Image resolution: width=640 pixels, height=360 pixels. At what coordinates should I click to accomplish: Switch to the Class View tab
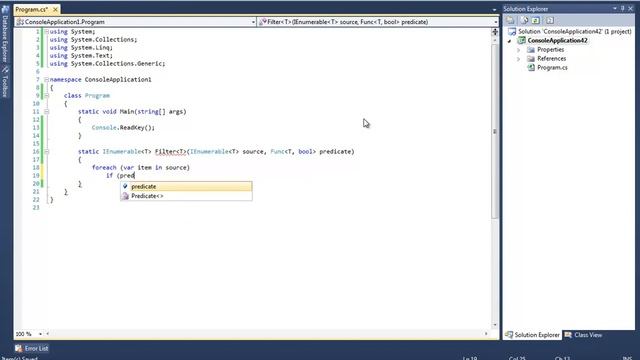(x=583, y=335)
